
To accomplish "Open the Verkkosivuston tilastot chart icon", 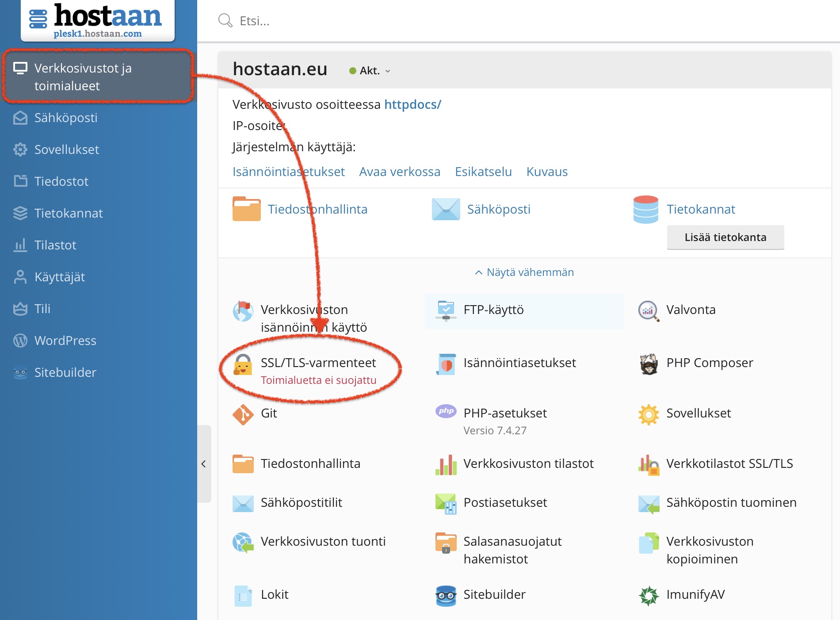I will (446, 465).
